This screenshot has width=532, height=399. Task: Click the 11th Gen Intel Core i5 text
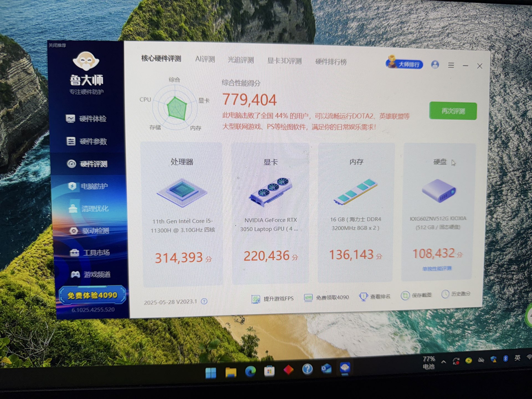183,226
